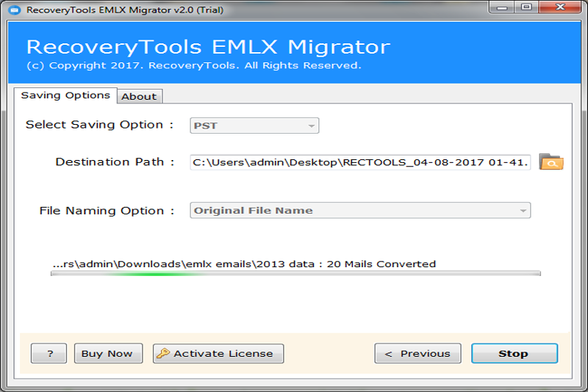
Task: Expand the File Naming Option dropdown
Action: point(360,211)
